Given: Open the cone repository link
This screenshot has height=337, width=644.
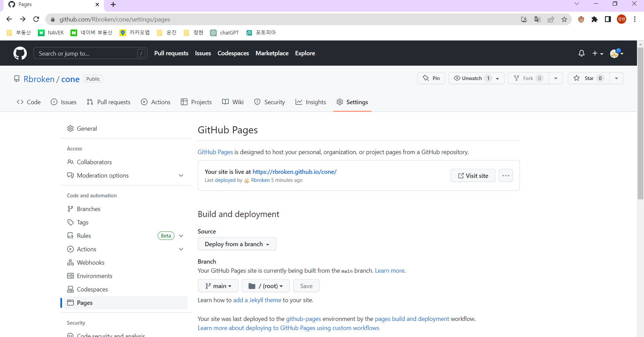Looking at the screenshot, I should coord(70,79).
